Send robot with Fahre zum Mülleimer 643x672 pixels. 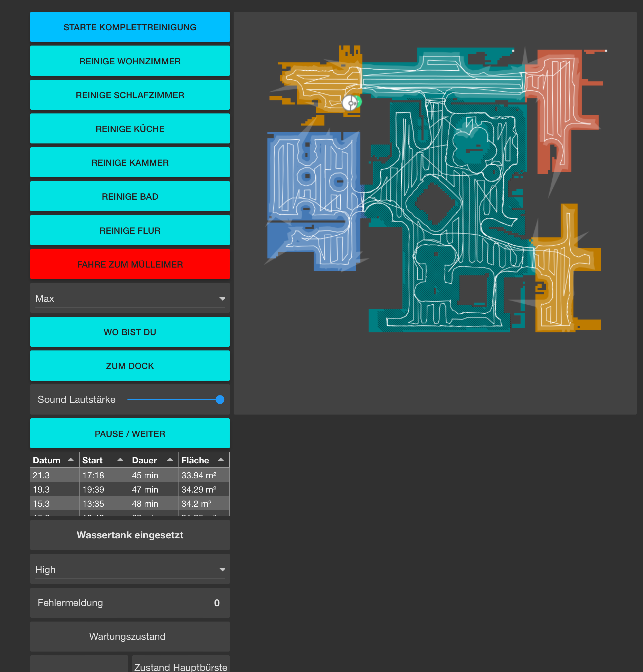tap(130, 265)
